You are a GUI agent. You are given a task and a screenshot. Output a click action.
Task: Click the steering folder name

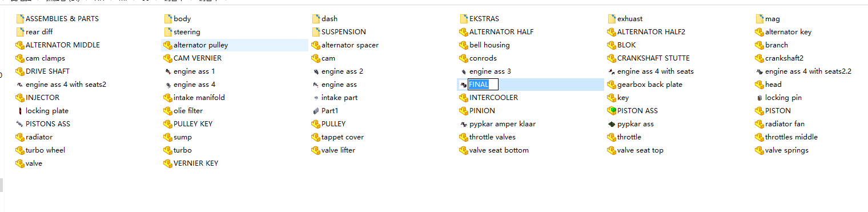[187, 32]
